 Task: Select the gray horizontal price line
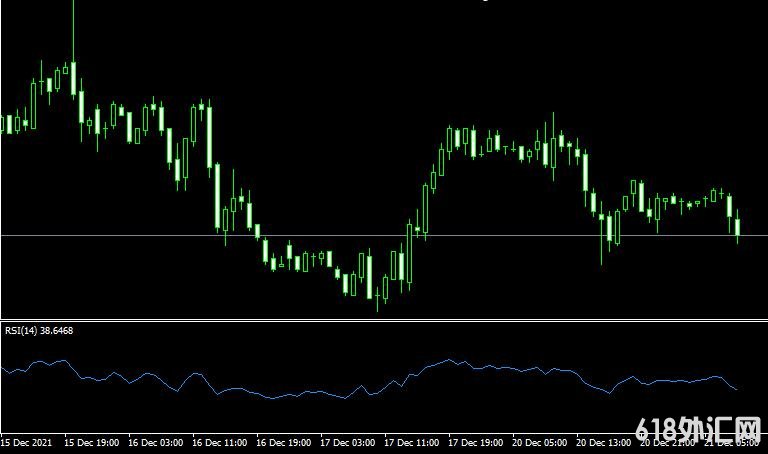[x=384, y=236]
